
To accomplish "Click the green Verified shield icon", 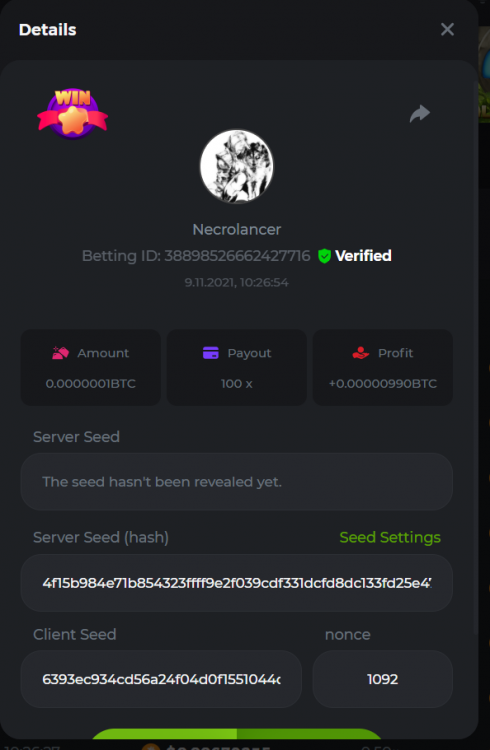I will pos(324,256).
